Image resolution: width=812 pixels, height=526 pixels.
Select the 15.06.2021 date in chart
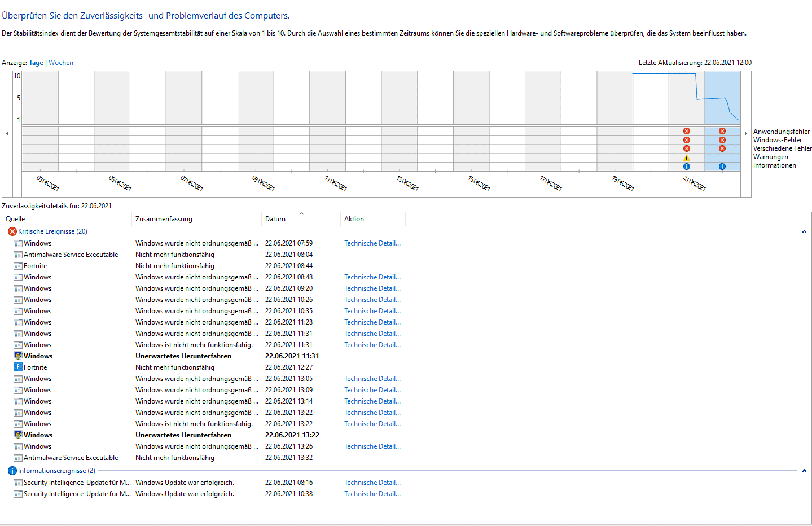point(479,183)
